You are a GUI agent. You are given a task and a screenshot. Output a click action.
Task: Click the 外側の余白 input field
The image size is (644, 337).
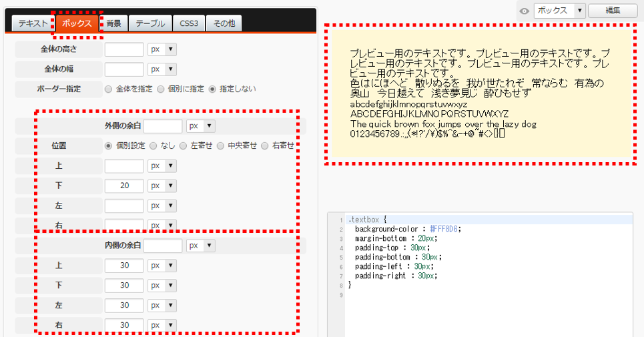click(163, 126)
